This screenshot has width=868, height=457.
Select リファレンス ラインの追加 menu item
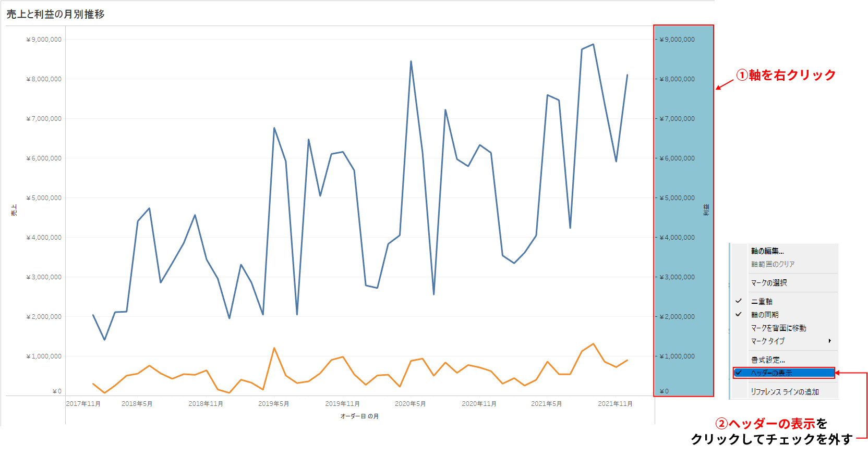[x=784, y=392]
